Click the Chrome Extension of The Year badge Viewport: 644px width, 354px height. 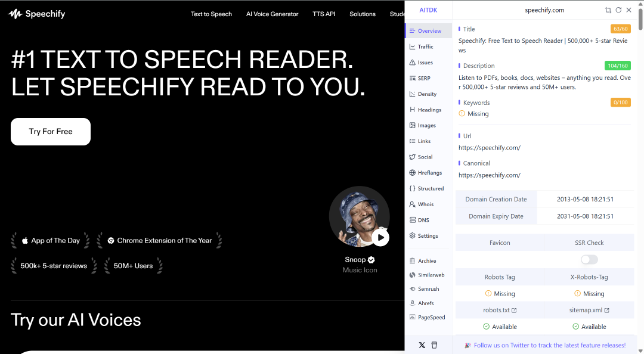[159, 241]
